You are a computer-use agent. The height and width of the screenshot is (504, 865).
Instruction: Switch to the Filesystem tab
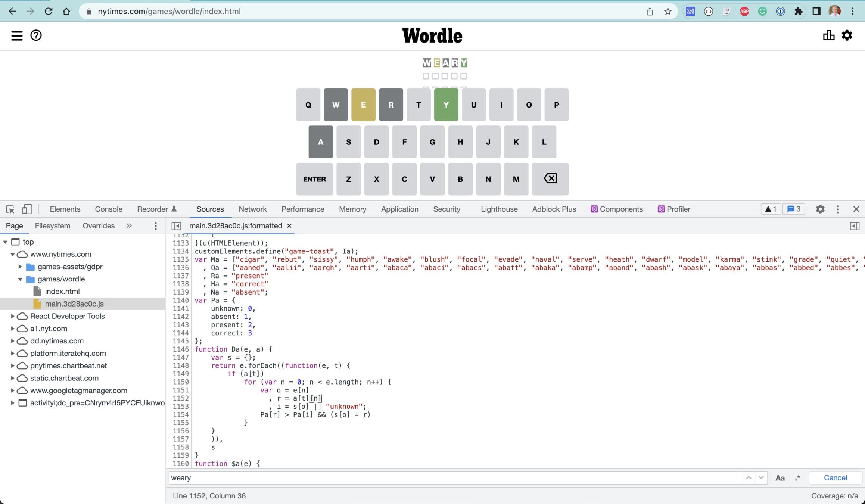[52, 226]
